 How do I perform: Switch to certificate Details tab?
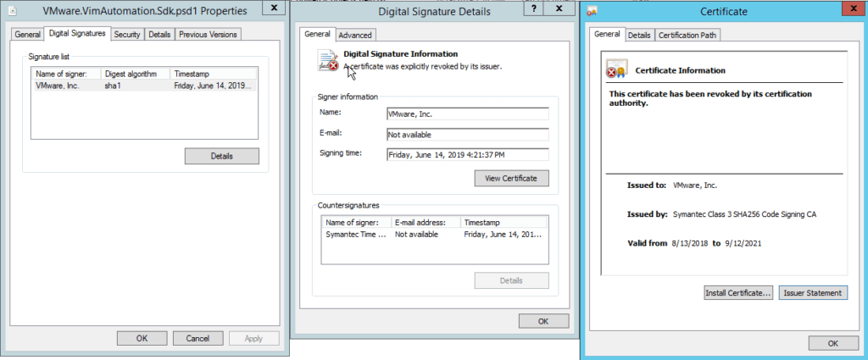coord(639,35)
